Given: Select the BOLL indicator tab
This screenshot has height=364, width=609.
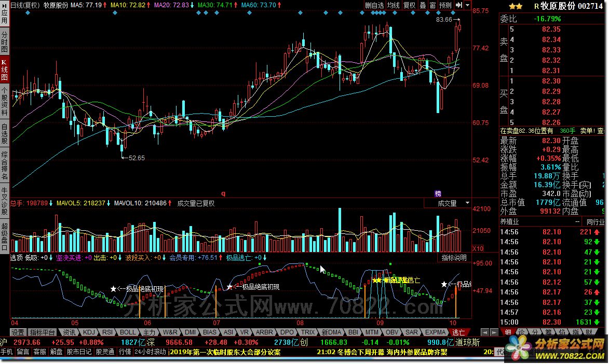Looking at the screenshot, I should click(128, 332).
